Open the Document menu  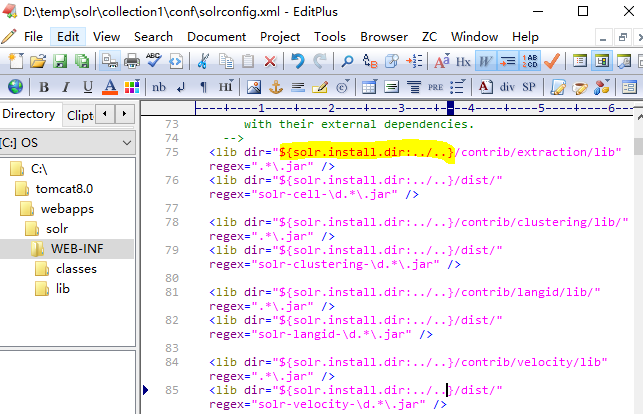point(217,37)
